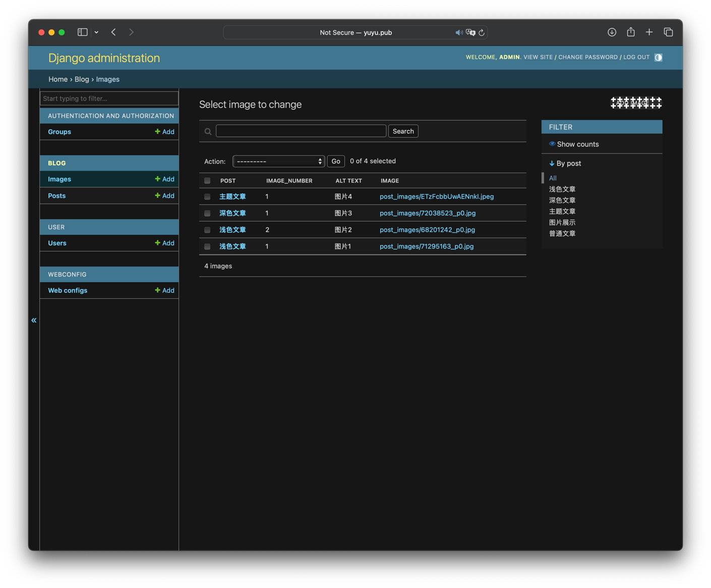Toggle Show counts in filter
711x588 pixels.
click(x=574, y=144)
